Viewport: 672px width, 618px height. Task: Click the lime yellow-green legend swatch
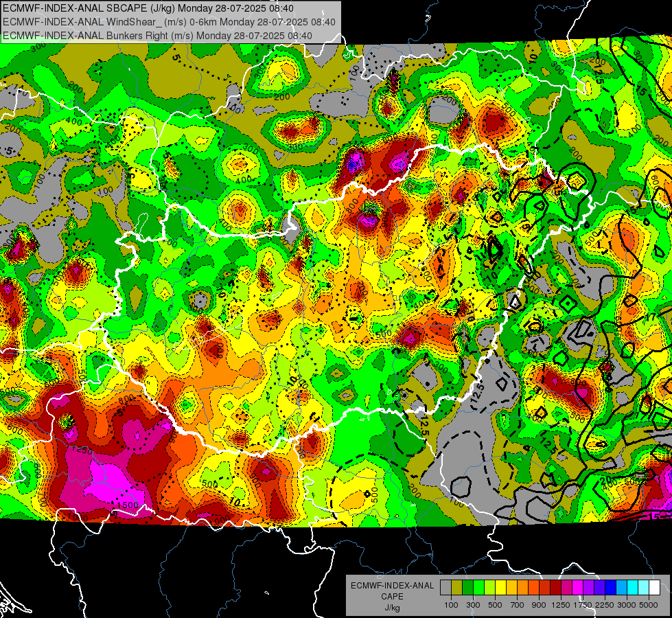(x=489, y=587)
